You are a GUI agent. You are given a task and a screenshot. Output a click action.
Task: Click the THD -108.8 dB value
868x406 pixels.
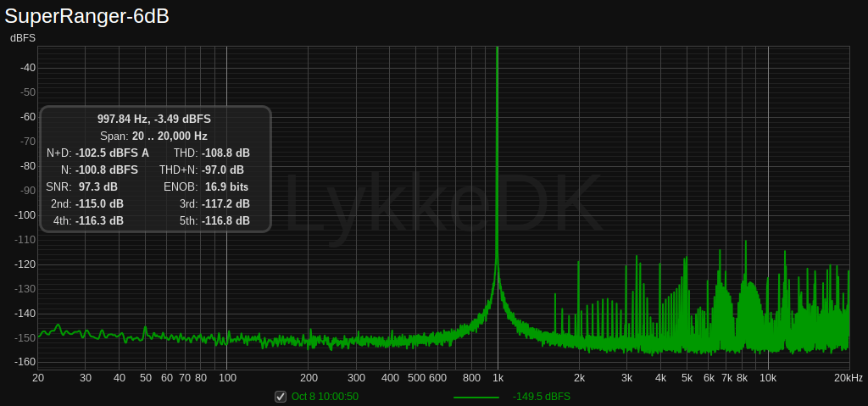tap(225, 153)
